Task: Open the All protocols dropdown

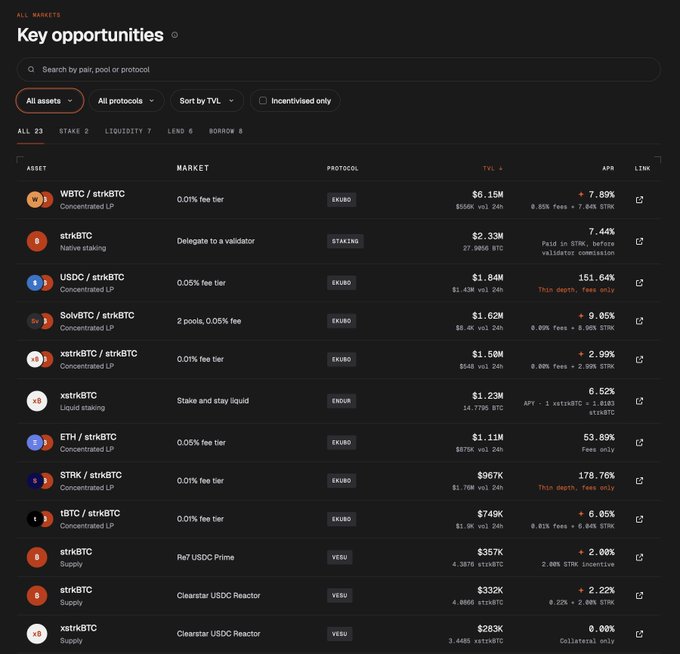Action: (126, 101)
